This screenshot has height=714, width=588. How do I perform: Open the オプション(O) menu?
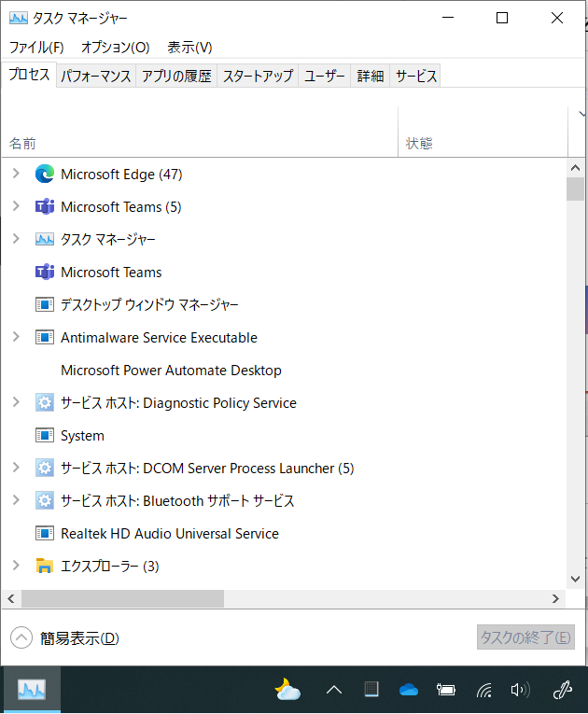click(x=115, y=48)
